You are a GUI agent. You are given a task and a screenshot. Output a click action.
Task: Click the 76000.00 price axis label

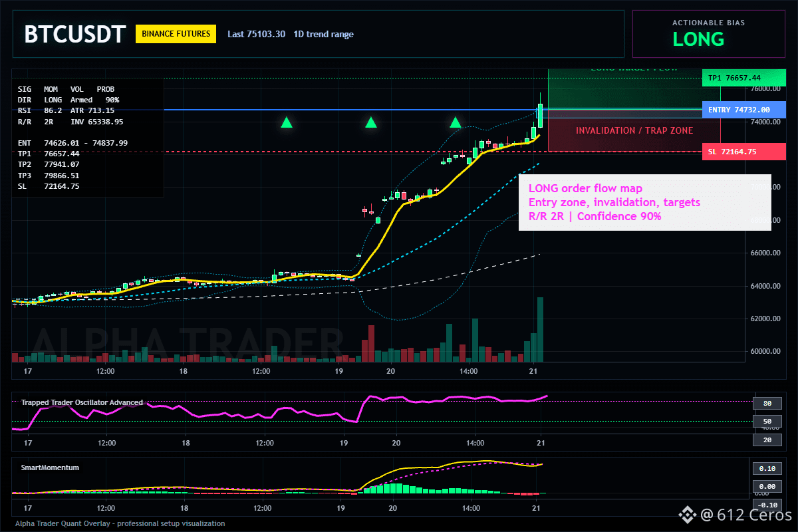765,88
